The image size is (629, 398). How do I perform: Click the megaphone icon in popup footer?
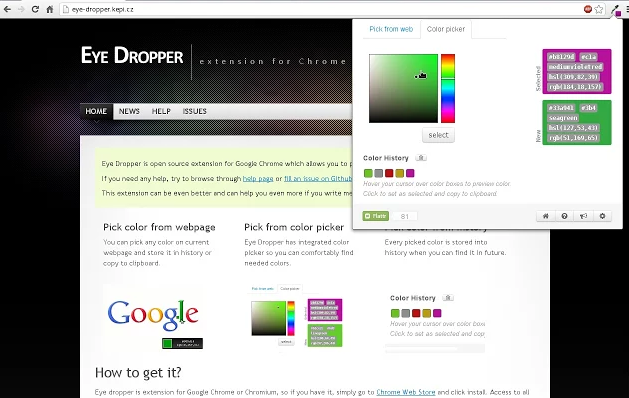tap(583, 216)
